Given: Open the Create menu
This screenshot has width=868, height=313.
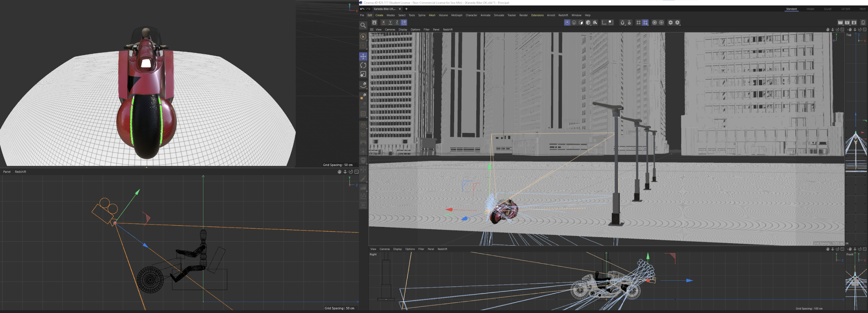Looking at the screenshot, I should click(379, 15).
